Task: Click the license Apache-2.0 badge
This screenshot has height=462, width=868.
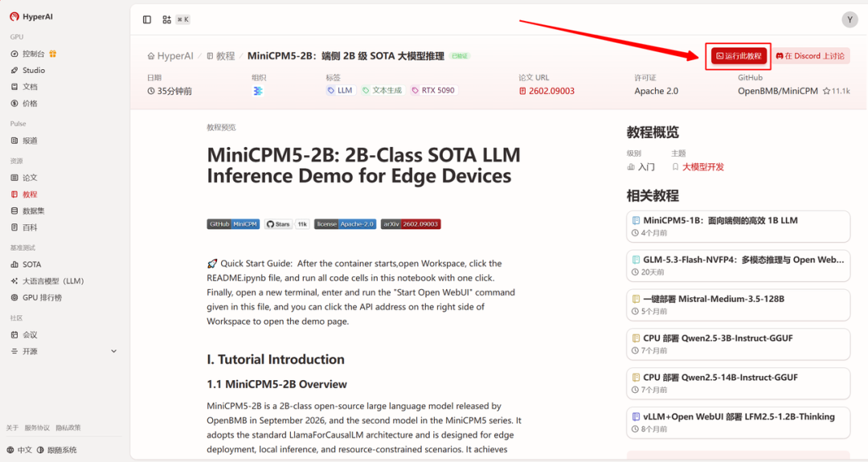Action: click(x=346, y=224)
